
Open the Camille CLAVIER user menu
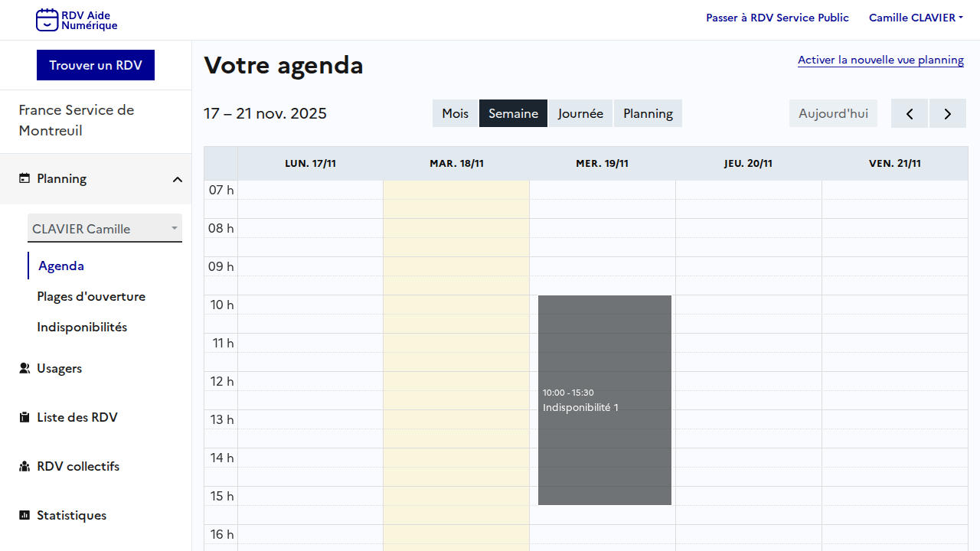[x=916, y=18]
